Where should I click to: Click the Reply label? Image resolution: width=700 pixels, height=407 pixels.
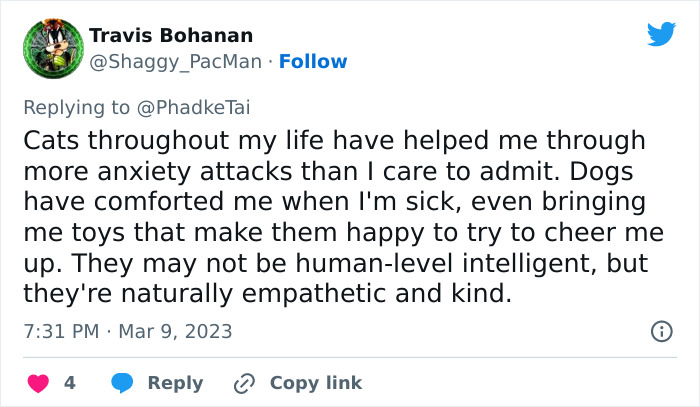175,383
